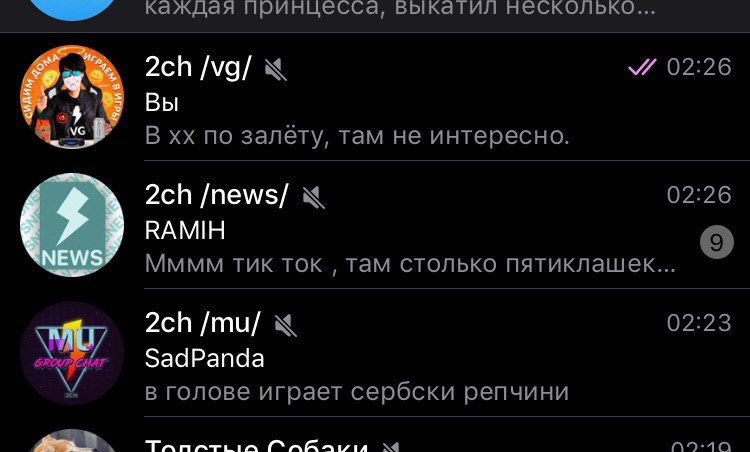
Task: Click the muted speaker icon beside 2ch /mu/
Action: pyautogui.click(x=286, y=326)
